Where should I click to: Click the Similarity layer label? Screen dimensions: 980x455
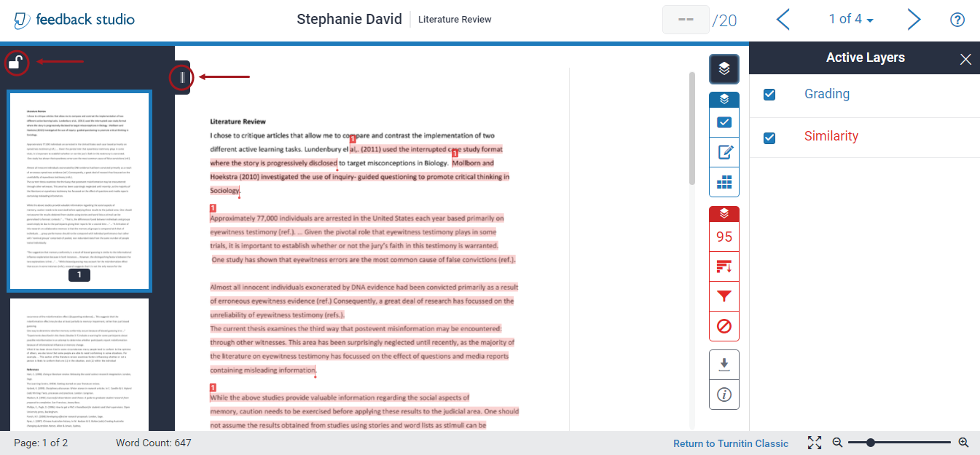(x=831, y=136)
